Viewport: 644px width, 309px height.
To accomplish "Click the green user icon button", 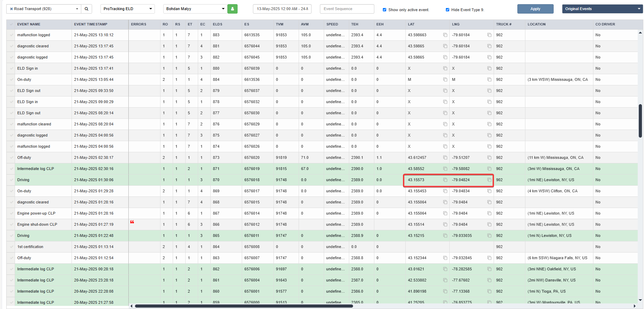I will [x=232, y=9].
